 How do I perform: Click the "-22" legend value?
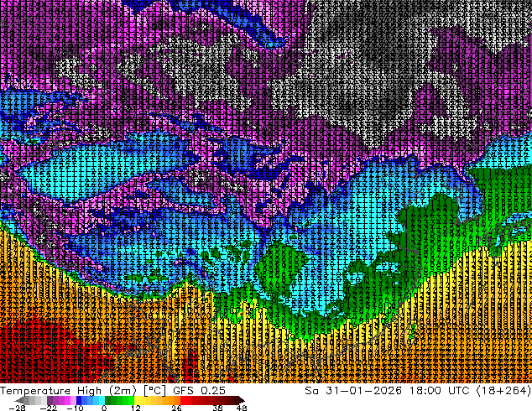[x=49, y=408]
